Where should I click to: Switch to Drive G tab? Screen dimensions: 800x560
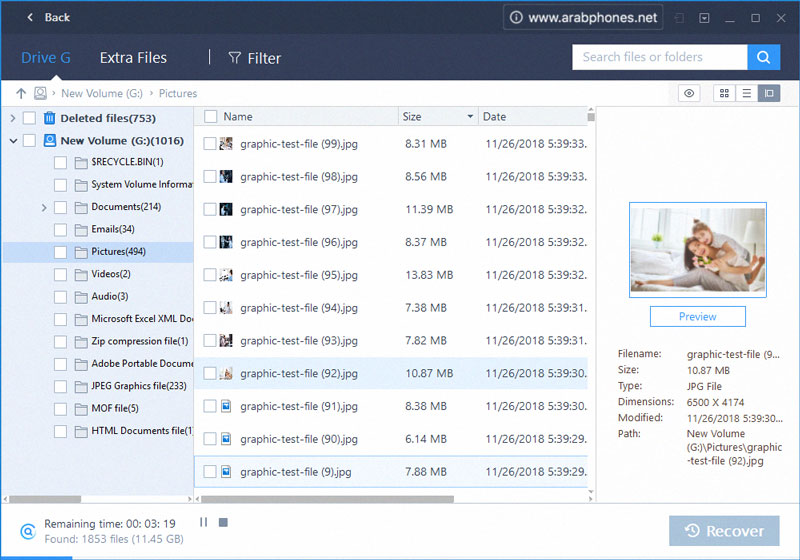click(x=46, y=58)
